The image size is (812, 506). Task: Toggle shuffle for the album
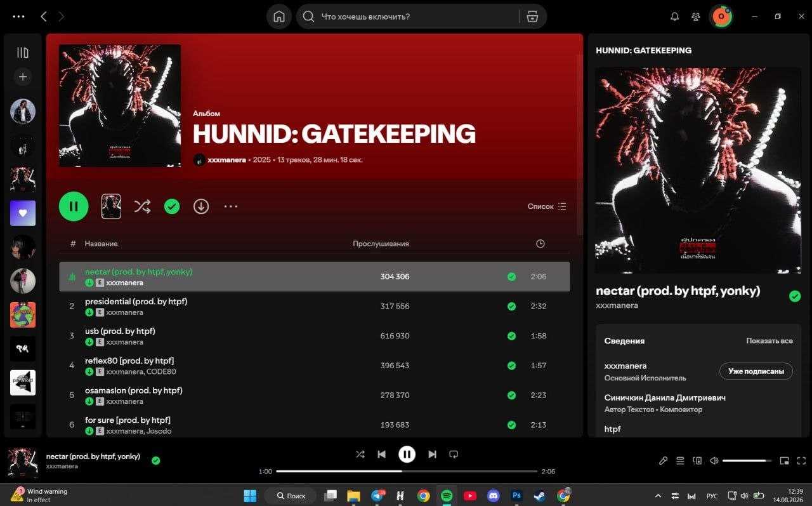click(142, 206)
